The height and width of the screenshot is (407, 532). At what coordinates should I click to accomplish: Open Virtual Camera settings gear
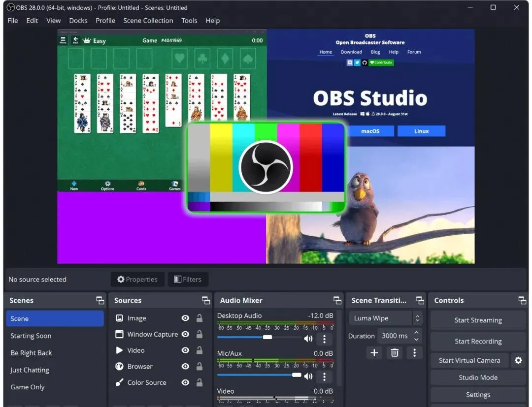[518, 360]
